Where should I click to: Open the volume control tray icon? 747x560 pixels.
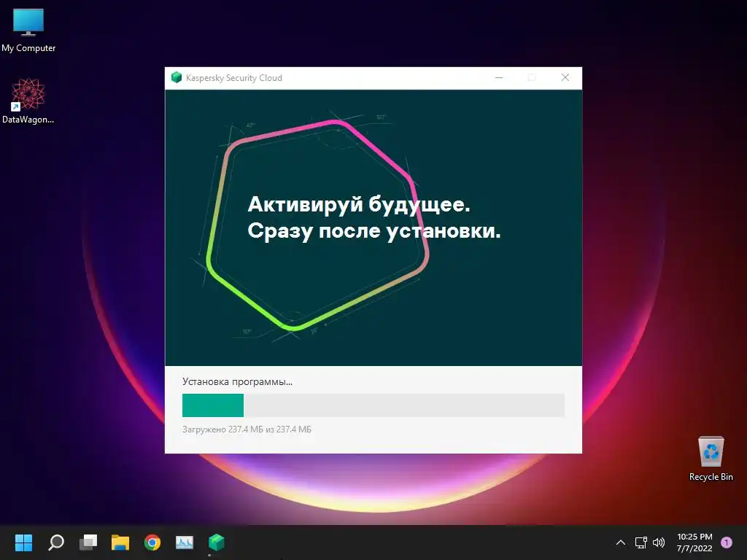point(659,542)
